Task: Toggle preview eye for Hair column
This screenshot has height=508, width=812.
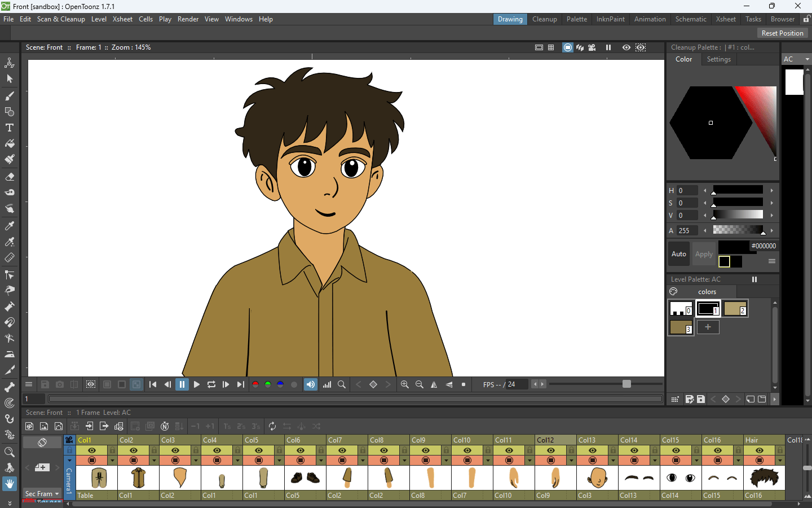Action: [x=760, y=450]
